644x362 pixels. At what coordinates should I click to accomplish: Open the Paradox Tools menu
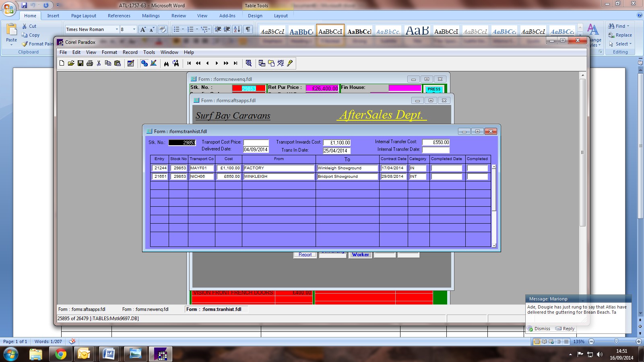pyautogui.click(x=149, y=52)
